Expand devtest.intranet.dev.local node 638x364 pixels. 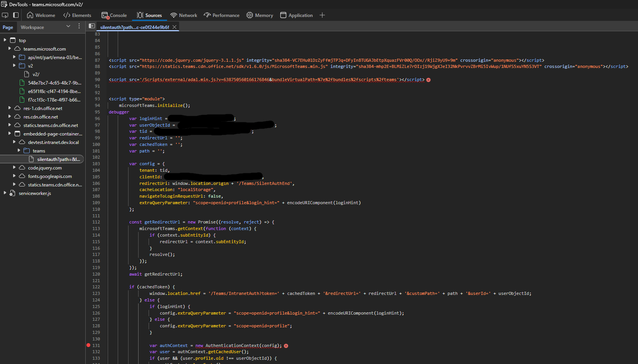coord(14,142)
